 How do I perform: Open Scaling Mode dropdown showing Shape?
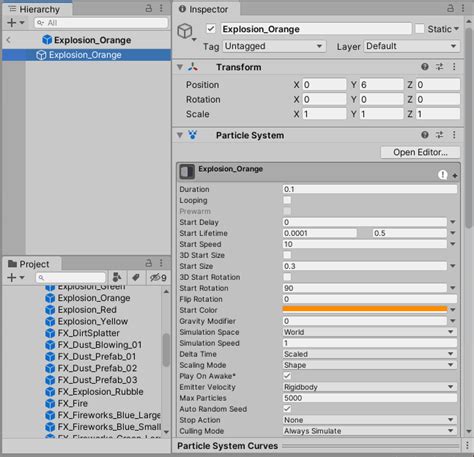[x=370, y=365]
